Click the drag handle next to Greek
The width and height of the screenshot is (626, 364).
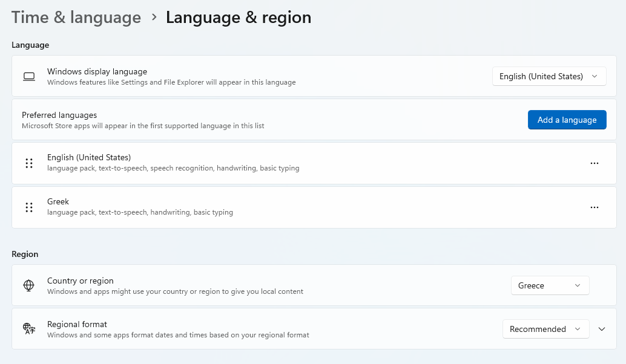pos(29,207)
